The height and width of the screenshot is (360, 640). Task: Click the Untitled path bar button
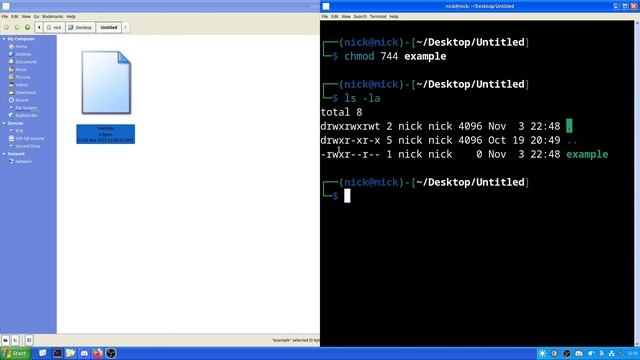tap(109, 27)
